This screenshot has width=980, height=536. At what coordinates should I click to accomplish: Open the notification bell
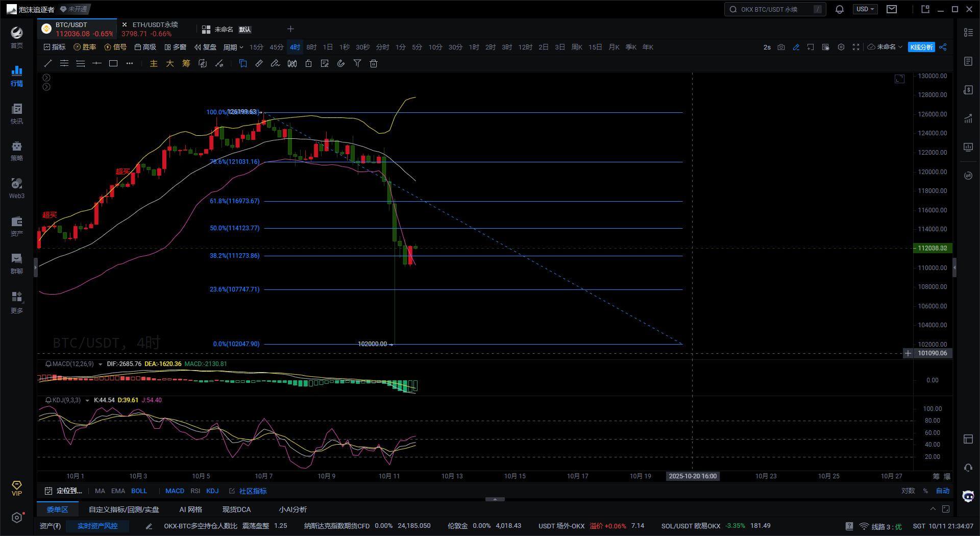839,9
